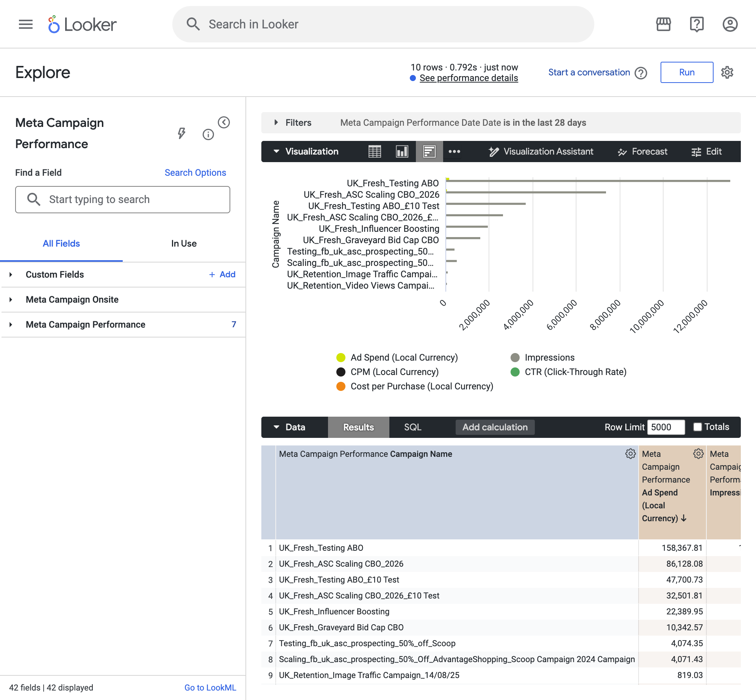Image resolution: width=756 pixels, height=700 pixels.
Task: Click the Run button
Action: point(687,72)
